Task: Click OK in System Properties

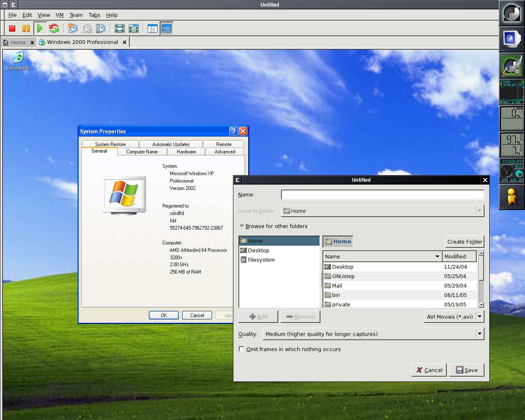Action: [164, 315]
